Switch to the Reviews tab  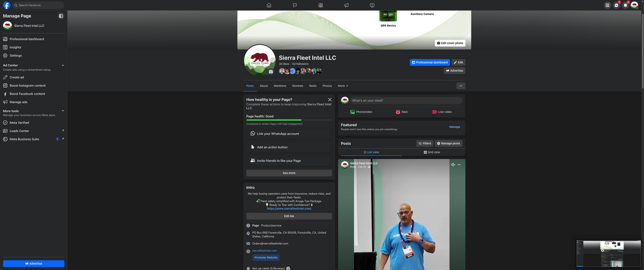pyautogui.click(x=298, y=86)
